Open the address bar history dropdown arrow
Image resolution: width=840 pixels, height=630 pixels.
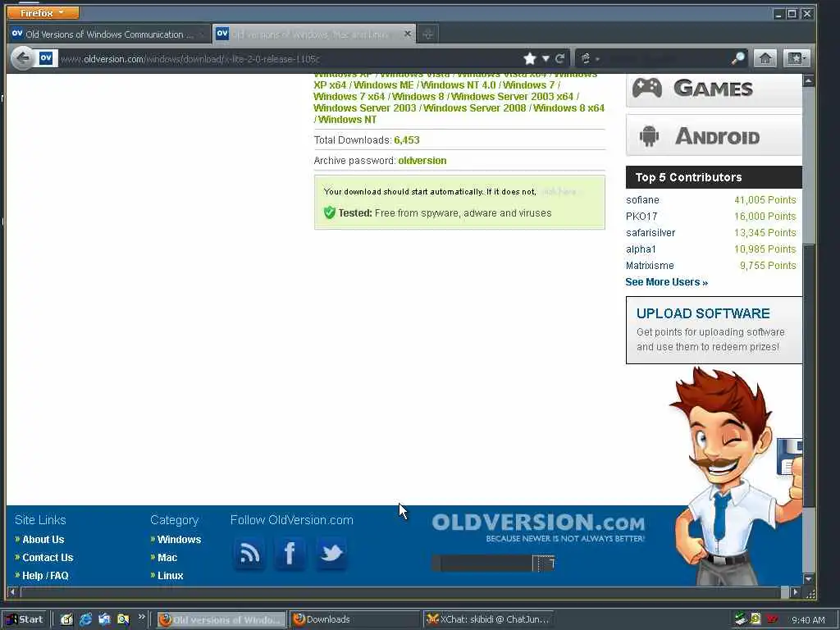tap(546, 58)
